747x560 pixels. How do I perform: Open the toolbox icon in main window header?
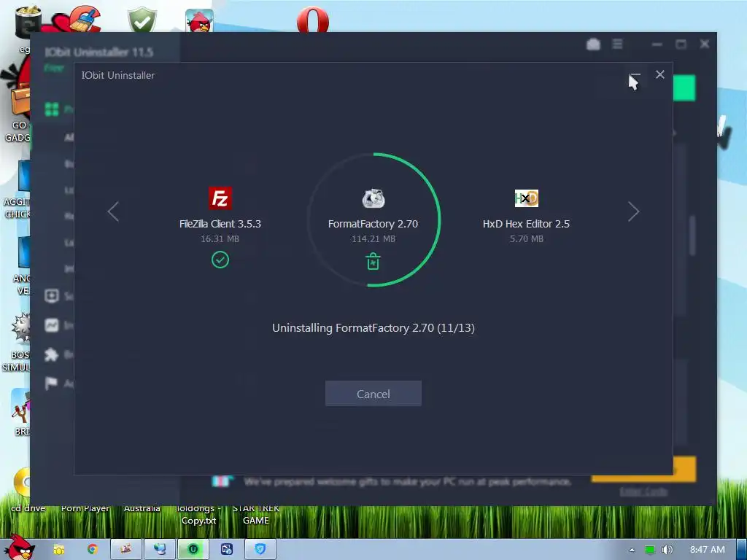point(593,44)
